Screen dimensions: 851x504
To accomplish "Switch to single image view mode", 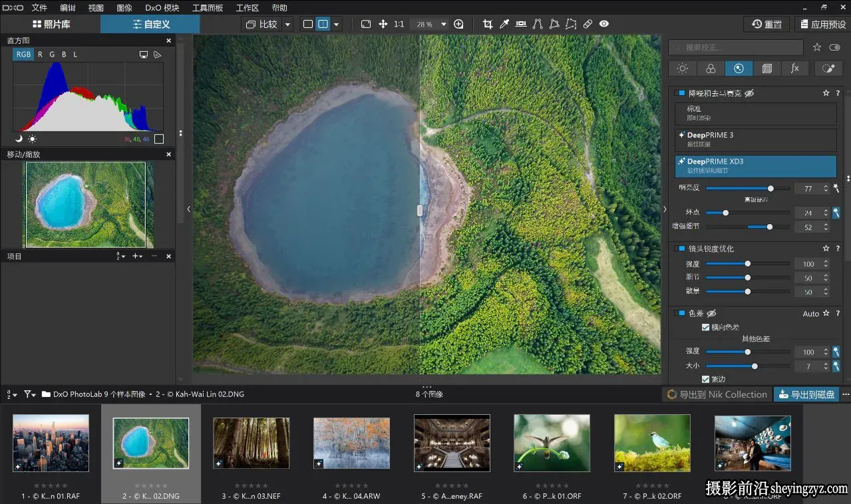I will [307, 24].
